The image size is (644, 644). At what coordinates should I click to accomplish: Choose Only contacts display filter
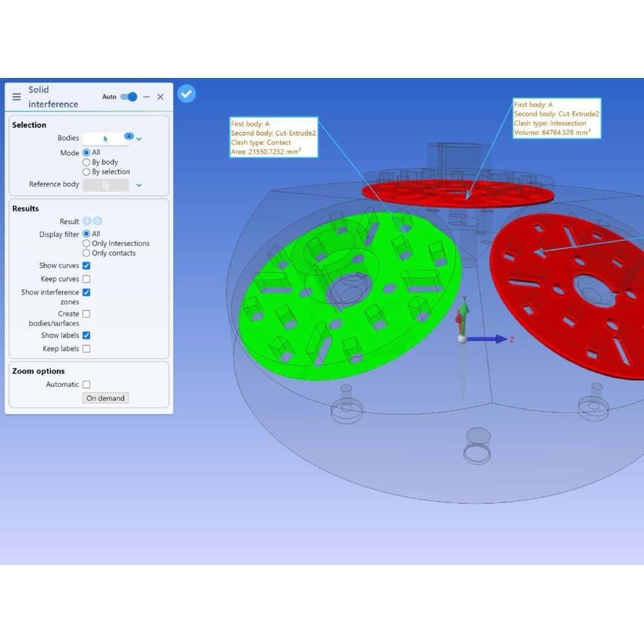(86, 253)
